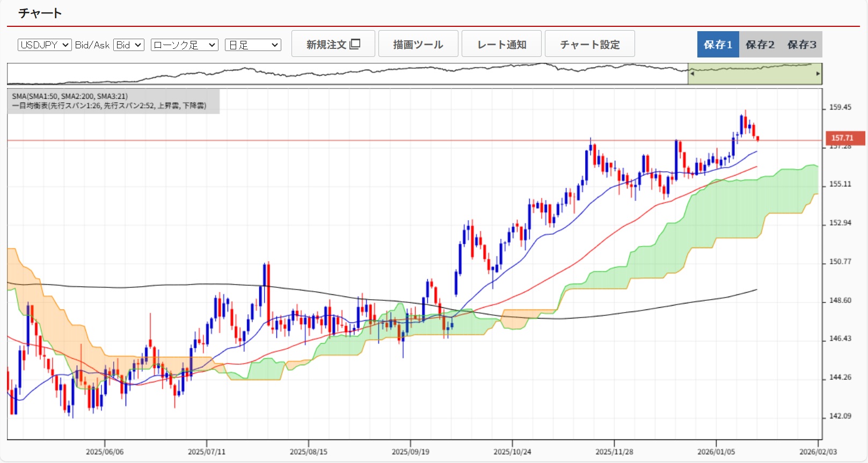Expand the ローソク足 chart type dropdown

184,45
